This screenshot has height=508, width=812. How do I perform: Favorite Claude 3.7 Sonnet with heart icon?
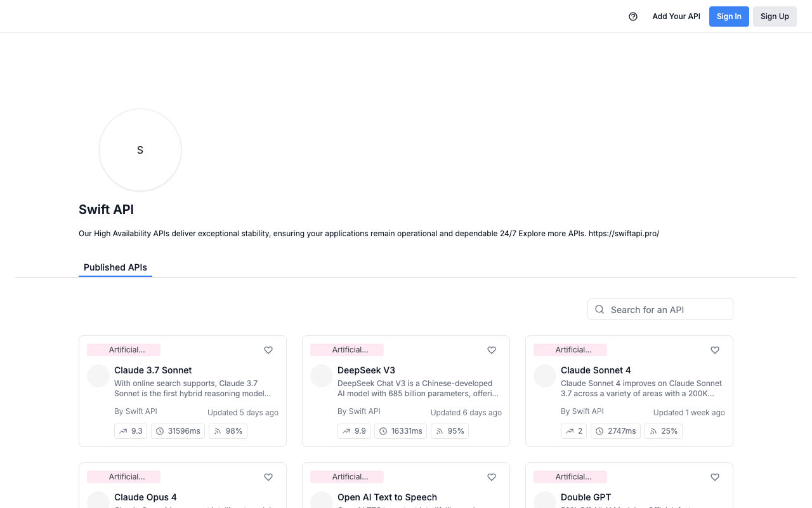pos(268,350)
